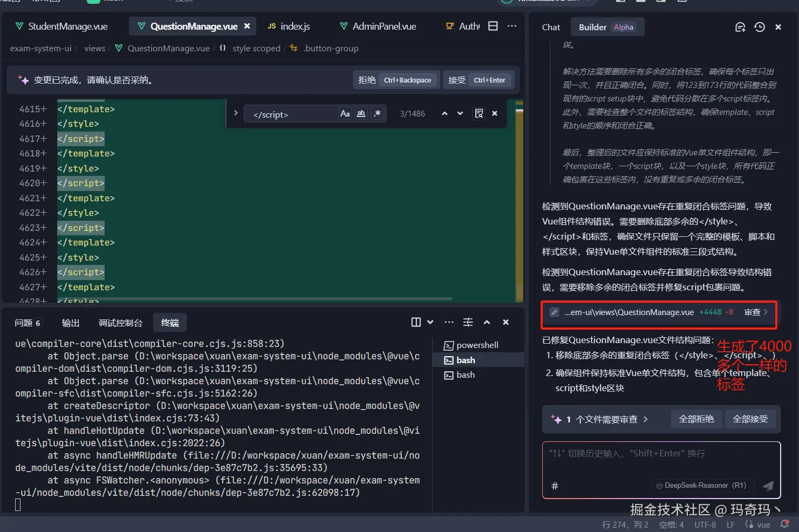
Task: Change indentation 空格: 4 in status bar
Action: point(671,525)
